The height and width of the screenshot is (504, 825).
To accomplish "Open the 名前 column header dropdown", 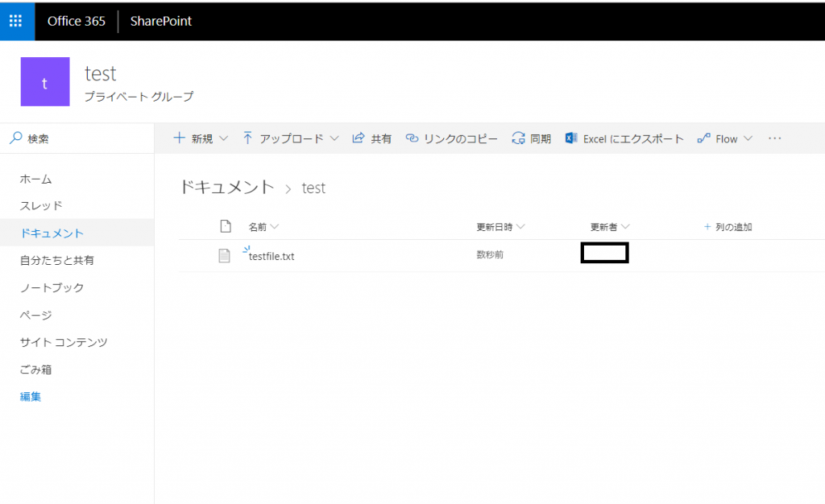I will (263, 227).
